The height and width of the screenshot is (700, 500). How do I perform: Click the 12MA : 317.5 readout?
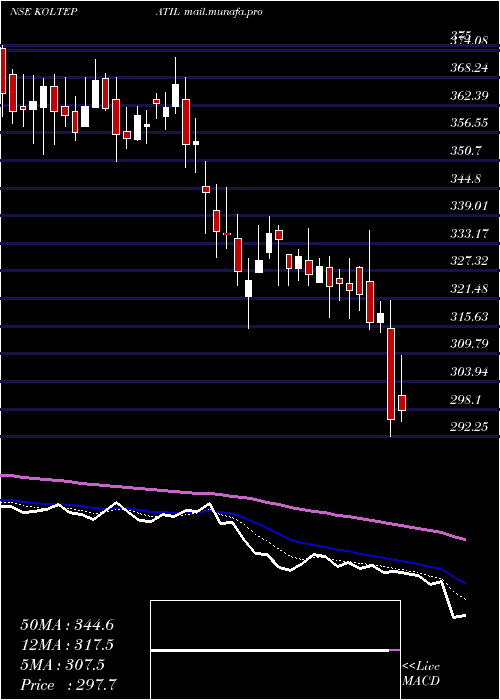[x=67, y=645]
